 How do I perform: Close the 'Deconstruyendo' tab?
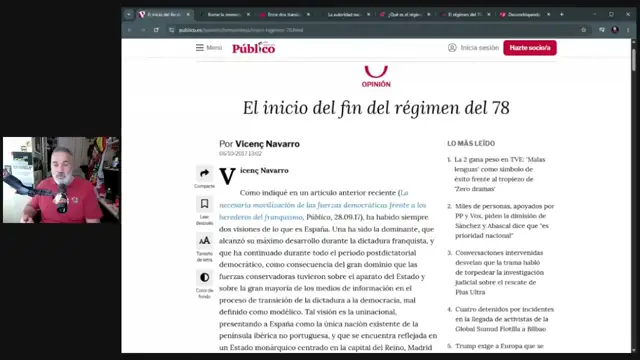point(549,14)
